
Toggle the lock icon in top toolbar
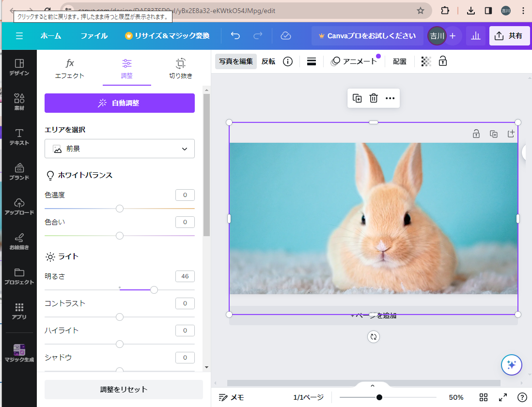(442, 61)
